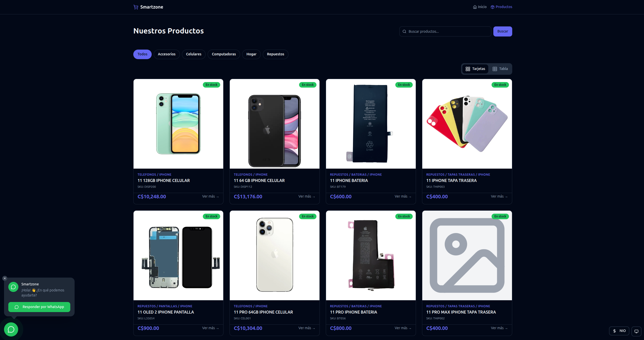
Task: Click the Buscar search button
Action: pyautogui.click(x=503, y=31)
